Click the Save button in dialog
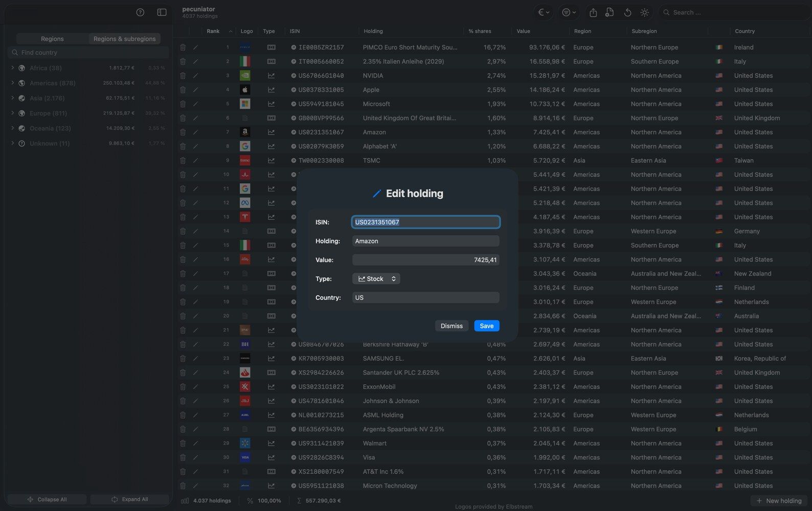This screenshot has height=511, width=812. point(487,326)
